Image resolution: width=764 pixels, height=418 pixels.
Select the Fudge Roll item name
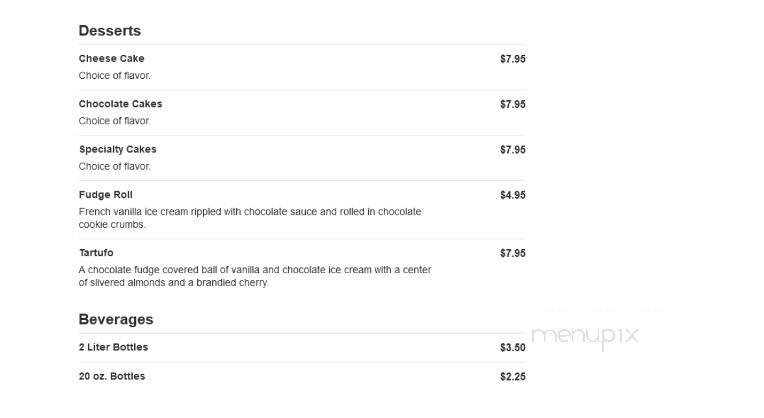pos(105,195)
